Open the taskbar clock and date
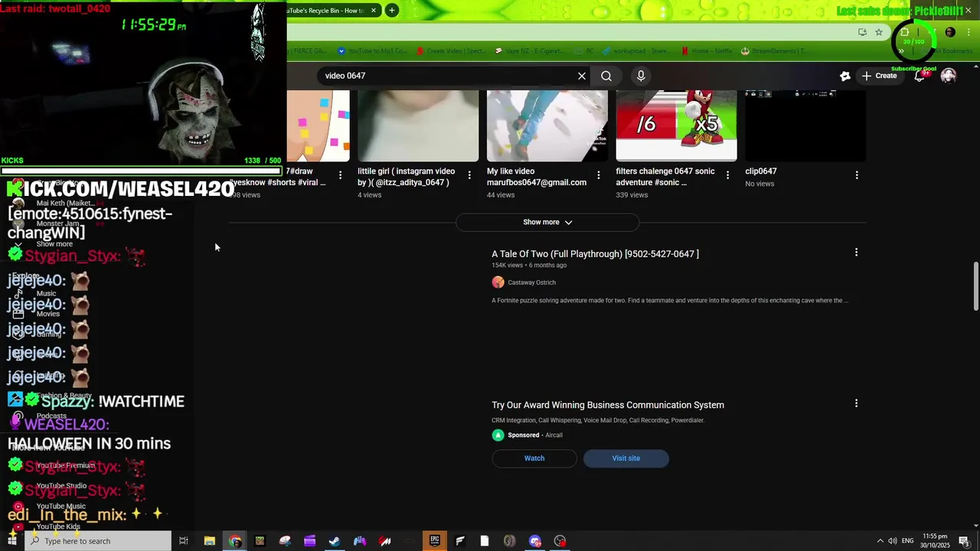This screenshot has width=980, height=551. point(935,541)
